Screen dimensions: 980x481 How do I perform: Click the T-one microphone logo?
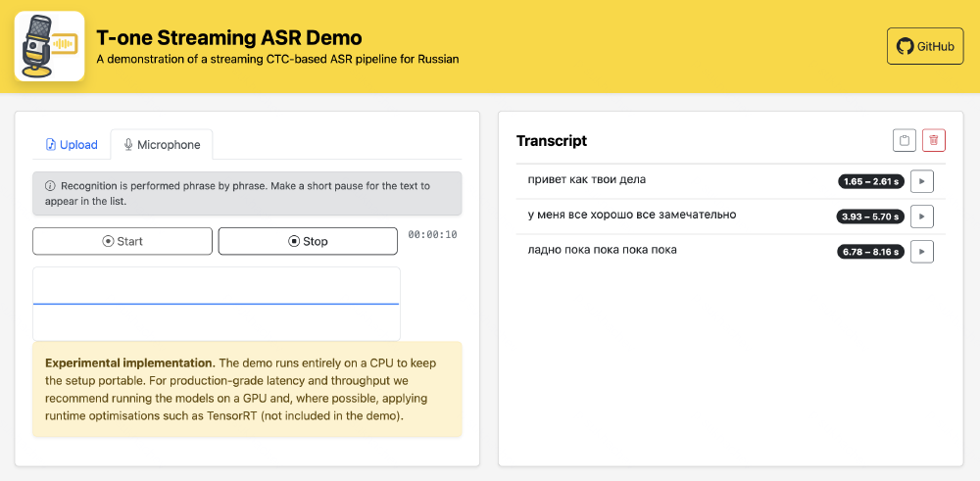(49, 46)
